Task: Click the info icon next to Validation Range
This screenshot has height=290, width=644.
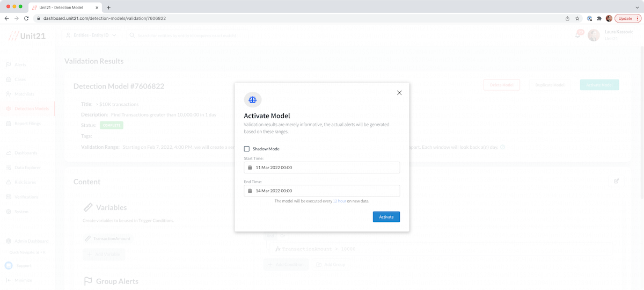Action: [502, 147]
